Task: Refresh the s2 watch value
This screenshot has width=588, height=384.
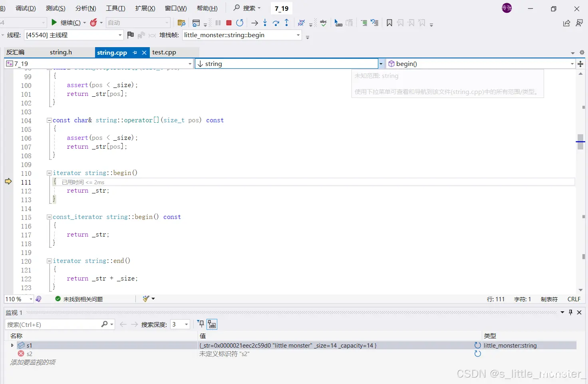Action: click(x=478, y=354)
